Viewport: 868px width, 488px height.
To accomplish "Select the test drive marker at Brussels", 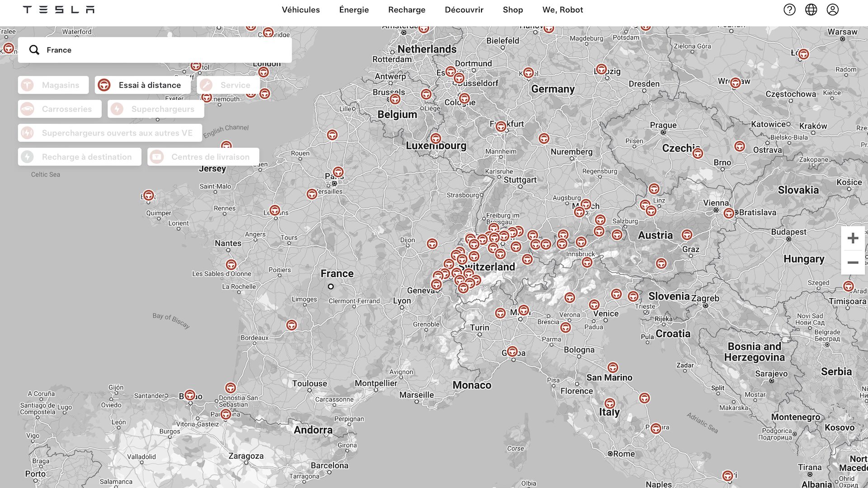I will point(395,99).
